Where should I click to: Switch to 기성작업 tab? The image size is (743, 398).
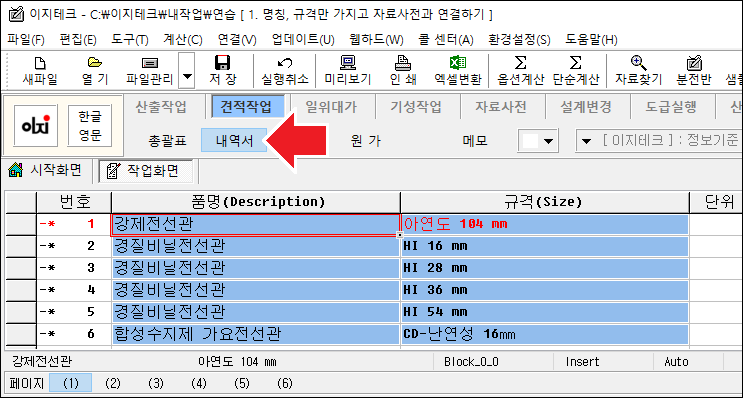(416, 107)
